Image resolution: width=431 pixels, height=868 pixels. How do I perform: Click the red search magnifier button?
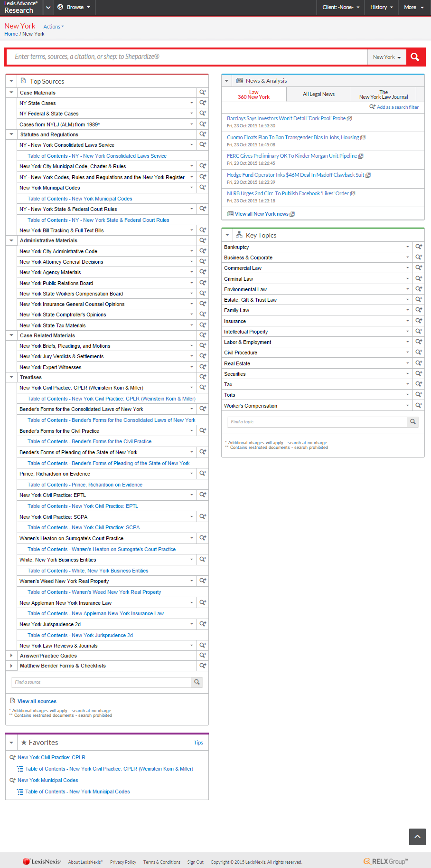[x=415, y=57]
